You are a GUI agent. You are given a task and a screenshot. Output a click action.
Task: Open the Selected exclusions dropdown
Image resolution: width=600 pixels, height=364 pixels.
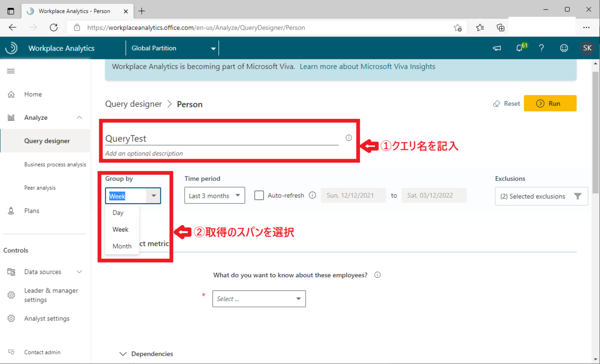541,196
